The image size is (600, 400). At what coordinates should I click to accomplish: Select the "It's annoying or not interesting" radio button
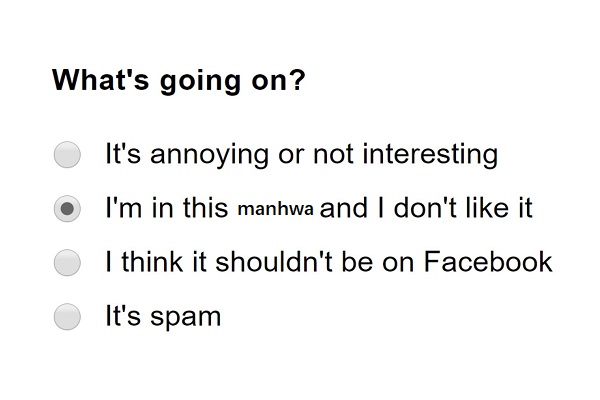[67, 155]
